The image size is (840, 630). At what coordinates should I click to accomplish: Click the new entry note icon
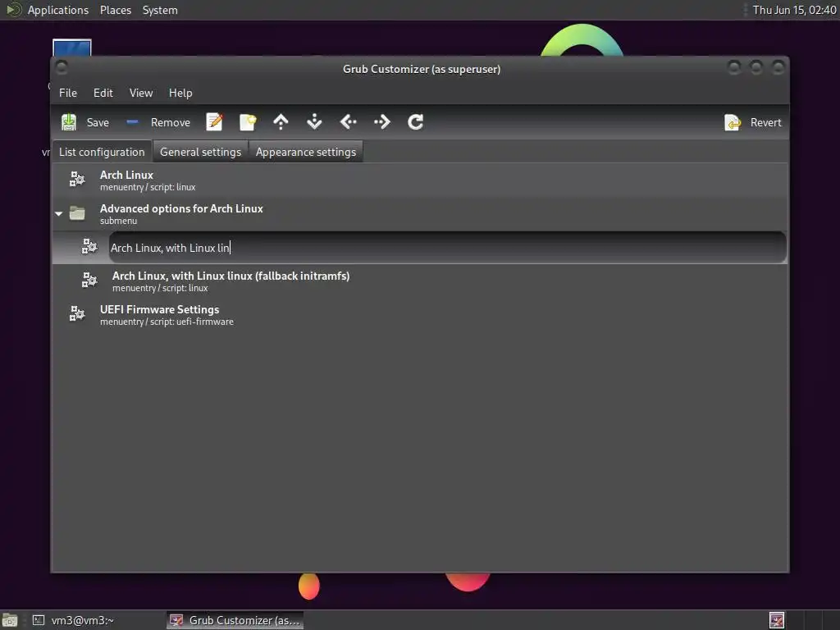coord(248,122)
